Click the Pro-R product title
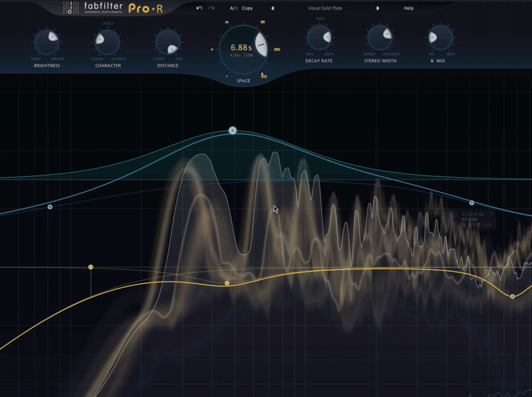The width and height of the screenshot is (532, 397). [x=145, y=8]
